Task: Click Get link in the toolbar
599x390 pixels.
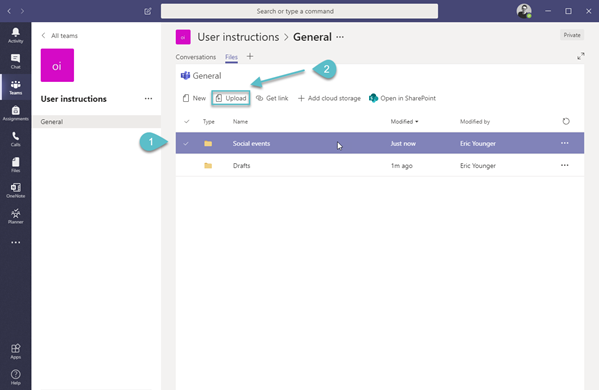Action: [272, 98]
